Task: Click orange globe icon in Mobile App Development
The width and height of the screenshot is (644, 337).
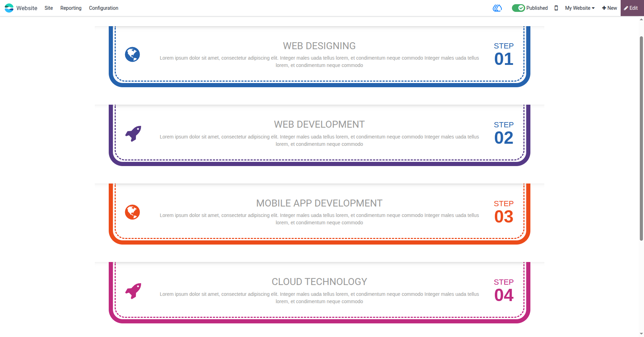Action: tap(132, 212)
